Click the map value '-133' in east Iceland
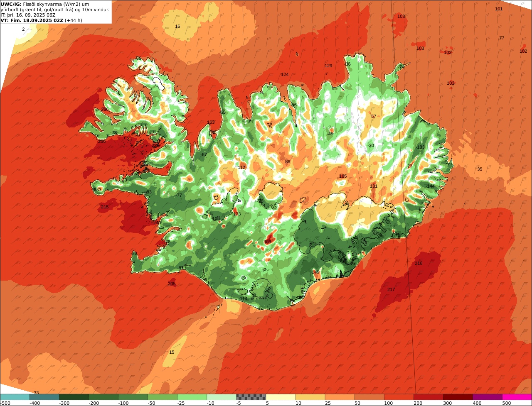Screen dimensions: 532x406 (420, 147)
